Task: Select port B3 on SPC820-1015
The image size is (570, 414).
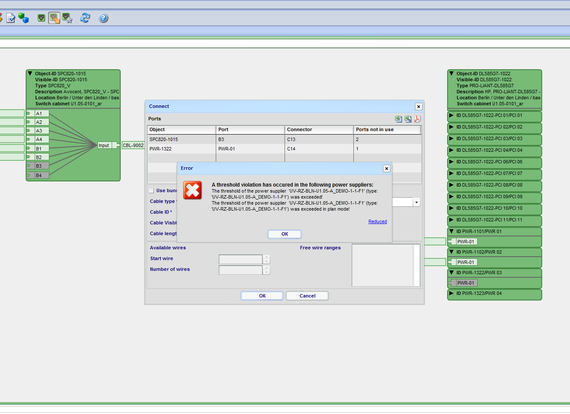Action: click(x=38, y=166)
